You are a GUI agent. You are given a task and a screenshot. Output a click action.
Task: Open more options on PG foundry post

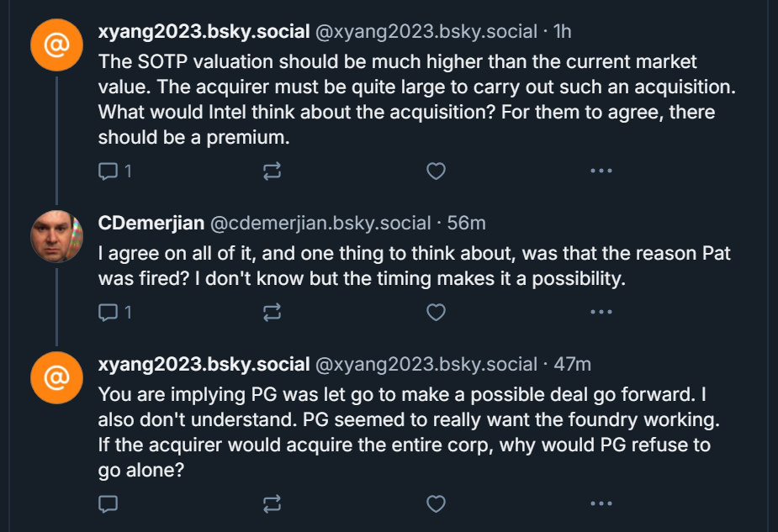click(x=601, y=503)
